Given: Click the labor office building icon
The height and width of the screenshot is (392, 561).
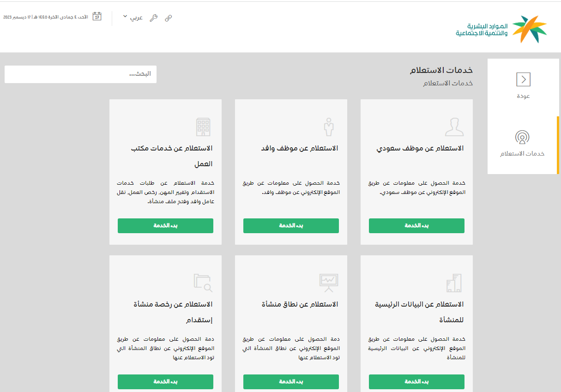Looking at the screenshot, I should [x=203, y=127].
